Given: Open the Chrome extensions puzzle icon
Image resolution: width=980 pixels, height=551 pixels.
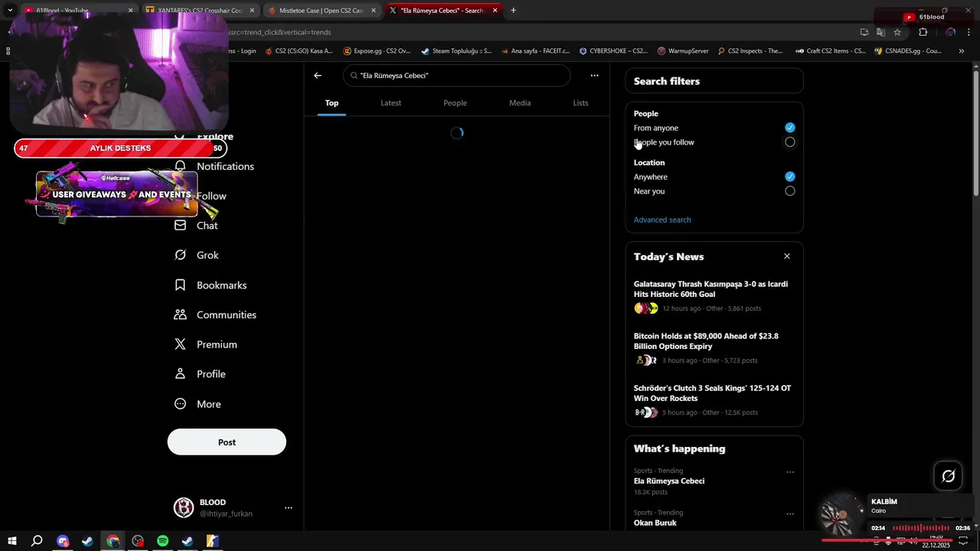Looking at the screenshot, I should pyautogui.click(x=923, y=32).
